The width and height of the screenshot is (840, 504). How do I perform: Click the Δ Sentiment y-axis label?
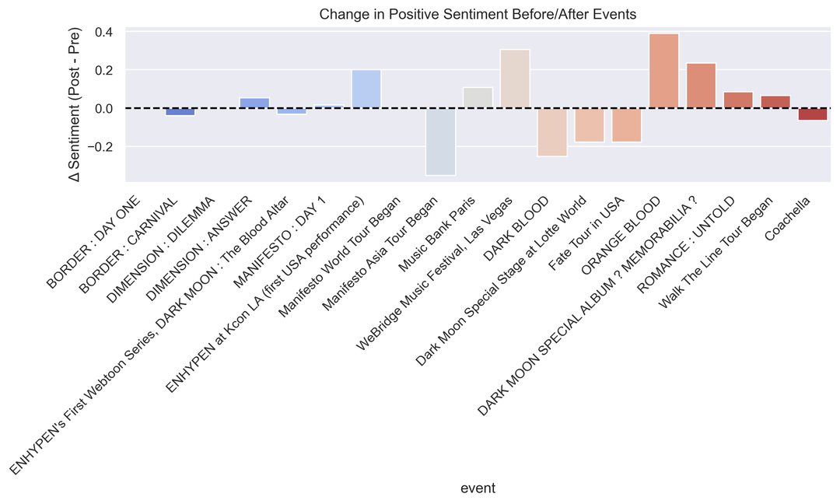[75, 105]
